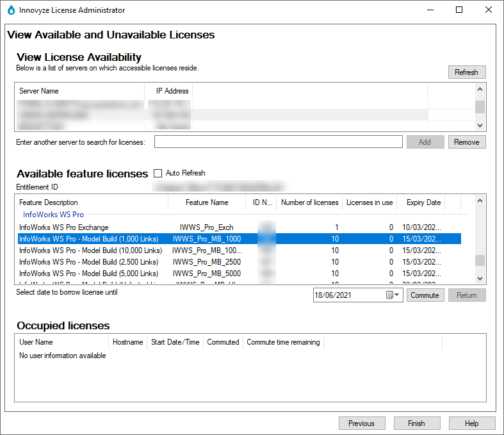Minimize the License Administrator window
The height and width of the screenshot is (435, 504).
(x=430, y=10)
